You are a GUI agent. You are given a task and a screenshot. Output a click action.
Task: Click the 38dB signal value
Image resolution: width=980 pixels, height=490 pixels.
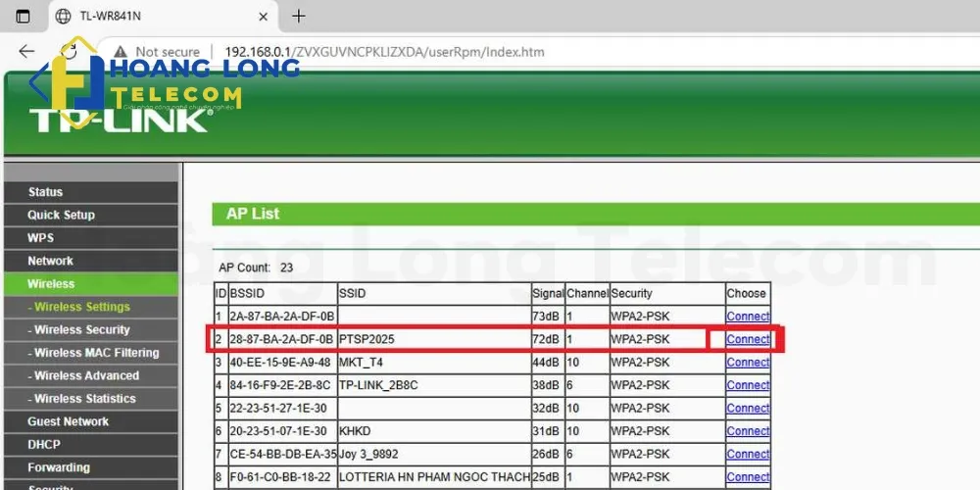coord(546,385)
